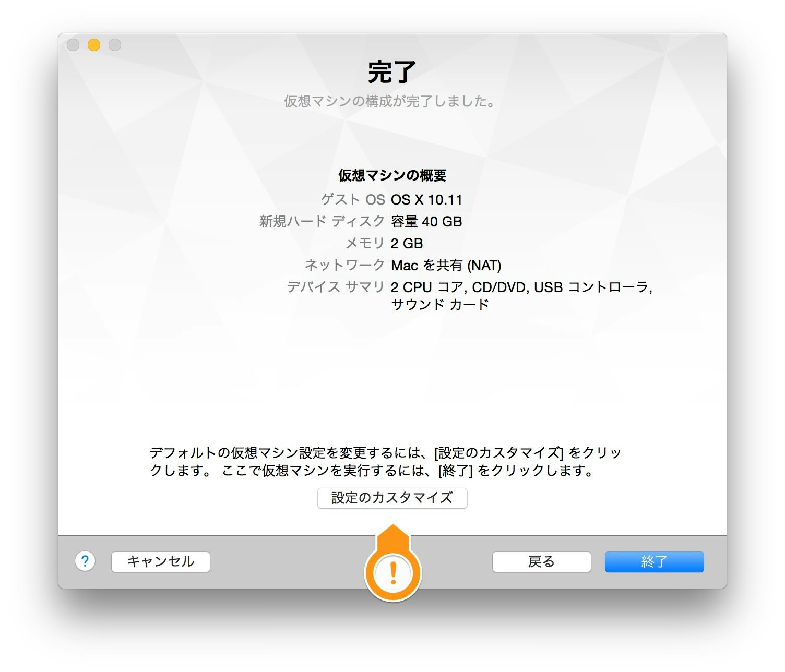Click the gray close window button
The width and height of the screenshot is (785, 672).
tap(73, 45)
